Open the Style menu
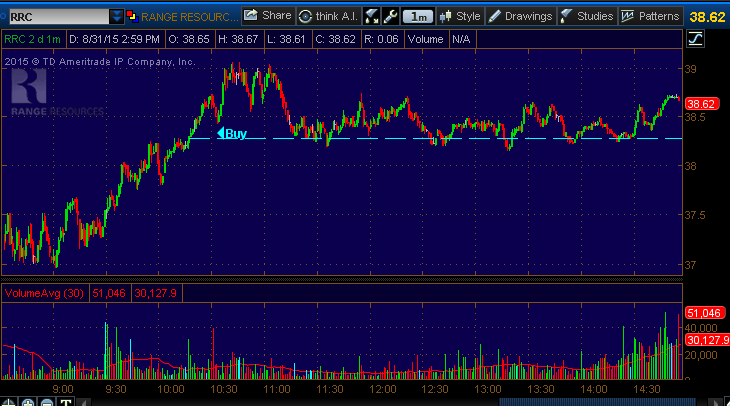The height and width of the screenshot is (406, 730). click(x=460, y=16)
